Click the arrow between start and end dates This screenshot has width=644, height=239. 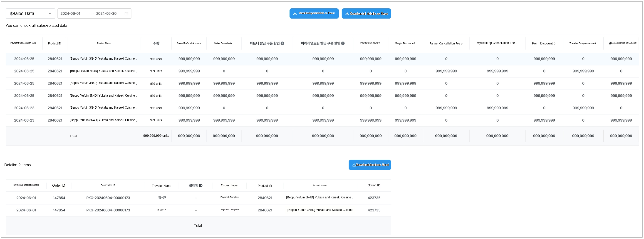click(x=92, y=13)
